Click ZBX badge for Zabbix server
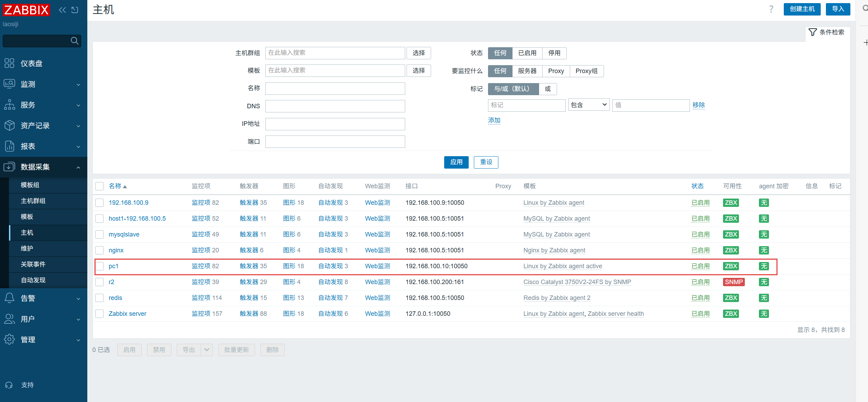868x402 pixels. click(731, 314)
